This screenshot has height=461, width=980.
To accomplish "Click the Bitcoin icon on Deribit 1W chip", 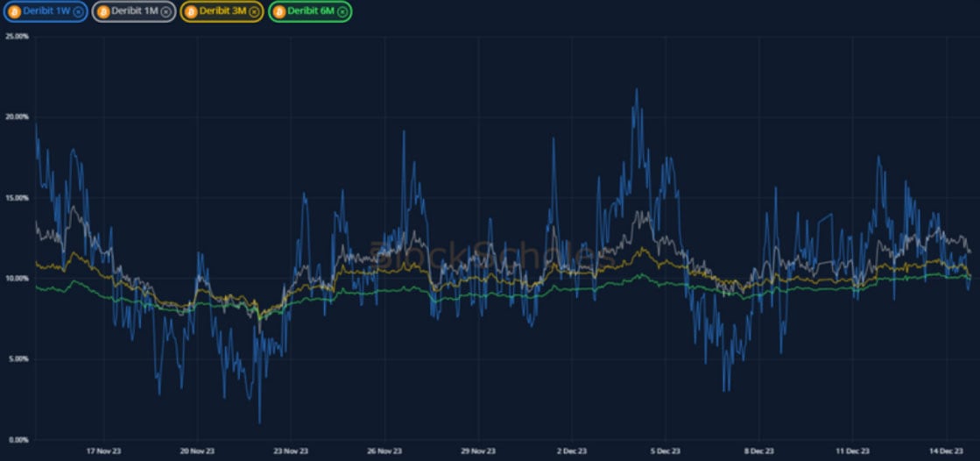I will (x=13, y=11).
